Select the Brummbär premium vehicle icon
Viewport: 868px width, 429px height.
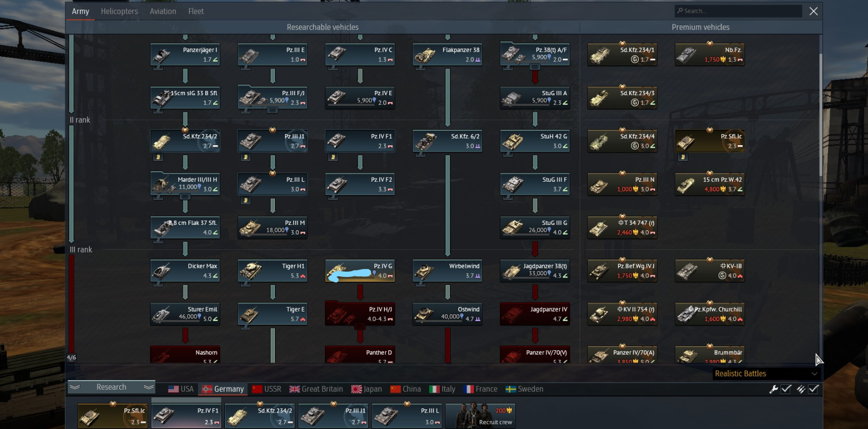(x=710, y=355)
